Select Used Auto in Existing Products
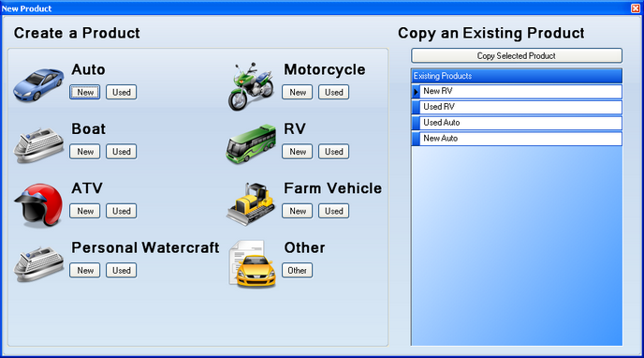Viewport: 644px width, 358px height. [x=520, y=123]
